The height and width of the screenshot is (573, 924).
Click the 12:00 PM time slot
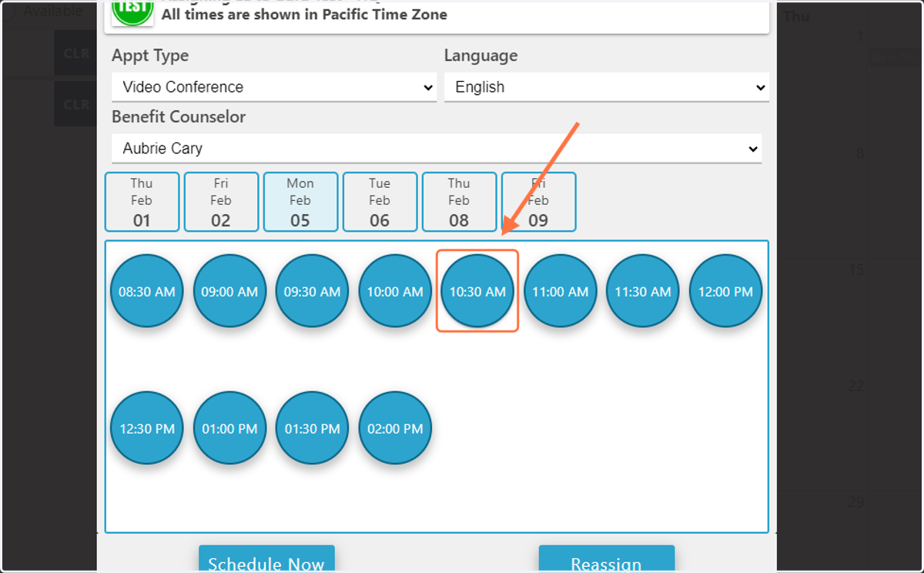coord(725,291)
